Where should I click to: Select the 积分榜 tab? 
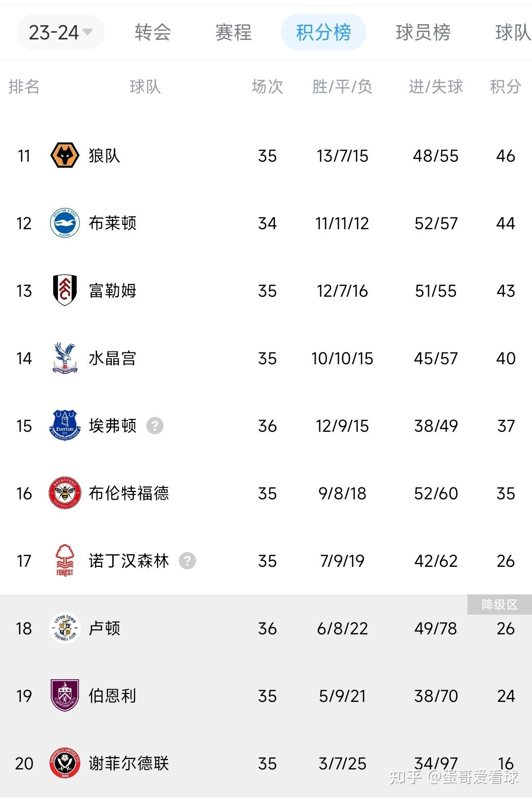pyautogui.click(x=323, y=34)
